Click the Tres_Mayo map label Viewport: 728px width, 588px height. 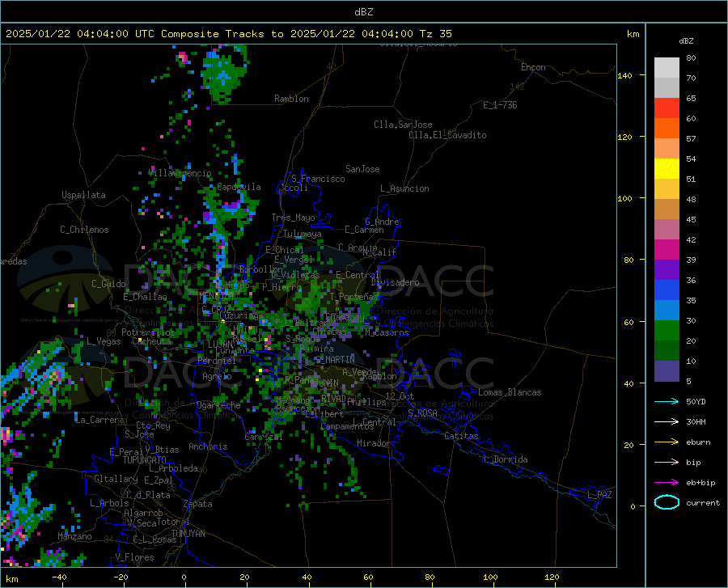click(293, 218)
